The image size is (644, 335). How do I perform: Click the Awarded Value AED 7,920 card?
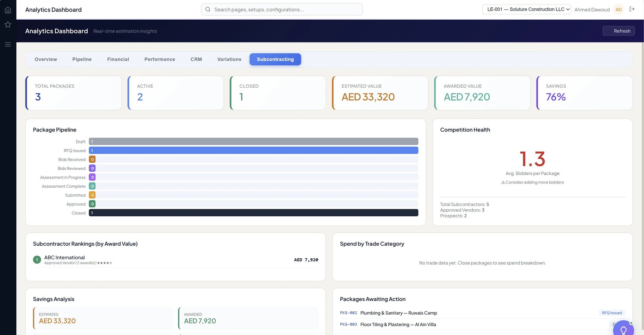point(482,93)
